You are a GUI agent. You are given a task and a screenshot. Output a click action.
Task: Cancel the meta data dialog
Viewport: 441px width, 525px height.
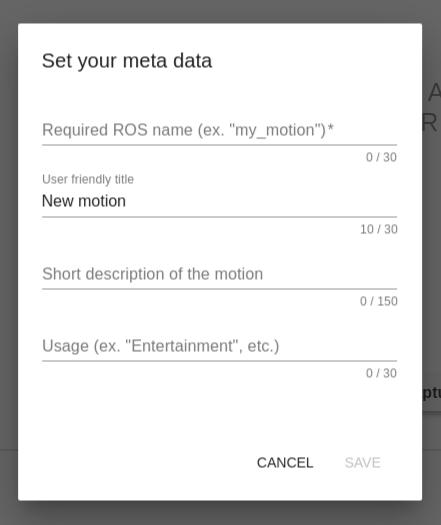pos(285,463)
